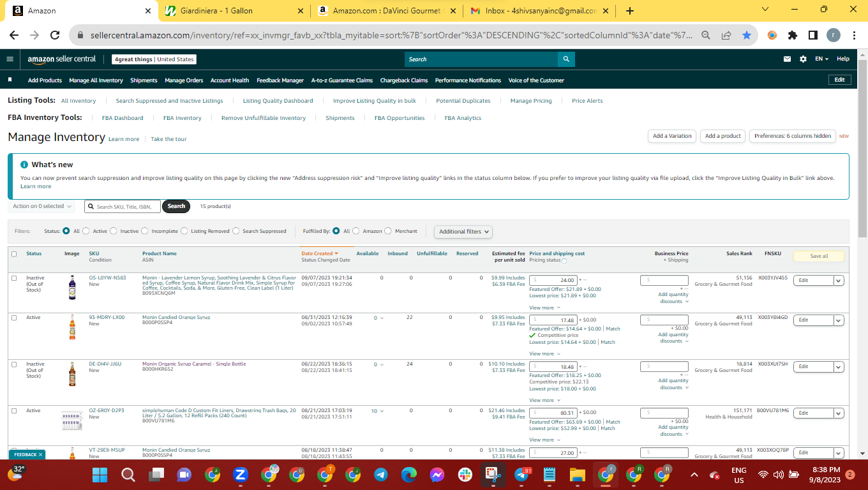Click the magnifier search button in header
This screenshot has width=868, height=490.
(566, 59)
